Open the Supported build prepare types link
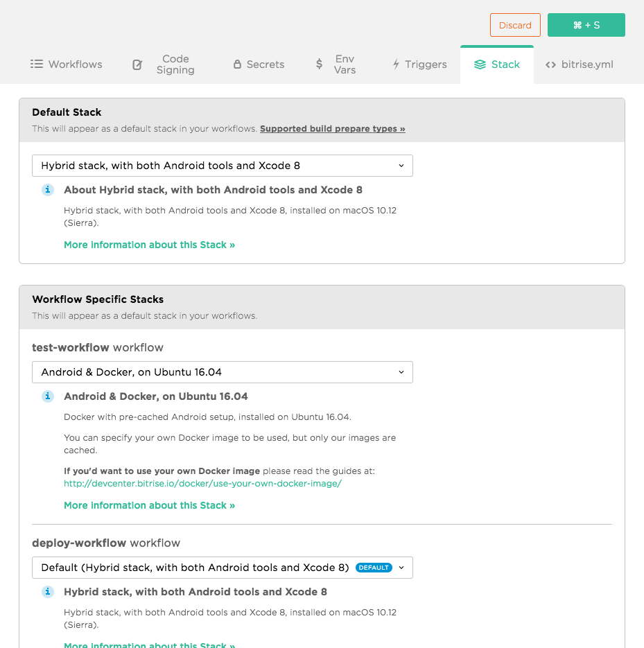Viewport: 644px width, 648px height. tap(332, 128)
